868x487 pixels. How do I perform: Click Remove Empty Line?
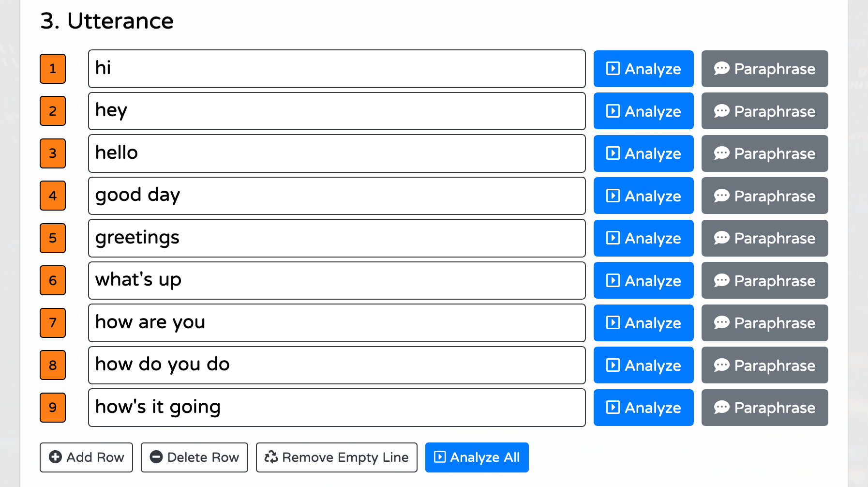(336, 457)
